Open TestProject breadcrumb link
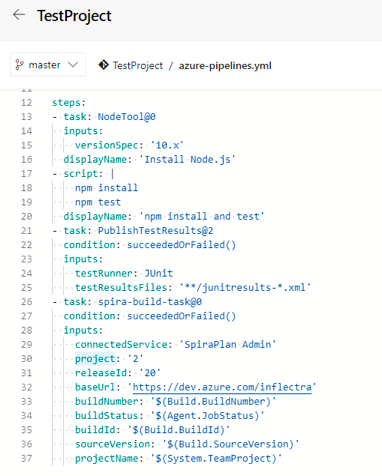Screen dimensions: 382x476 point(138,66)
